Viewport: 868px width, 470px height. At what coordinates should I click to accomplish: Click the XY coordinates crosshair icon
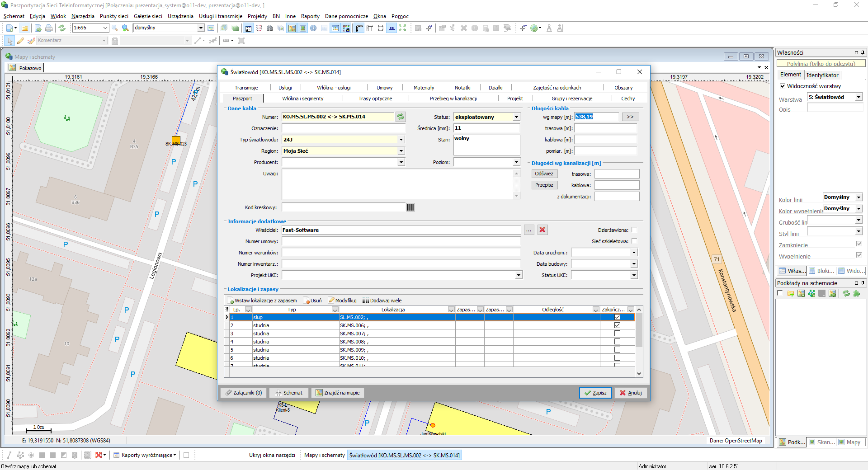click(523, 28)
